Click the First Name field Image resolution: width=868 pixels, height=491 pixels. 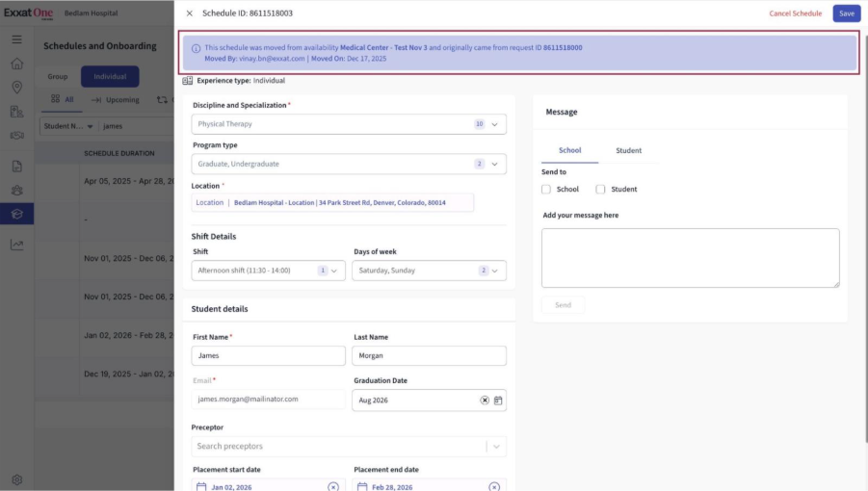(x=269, y=355)
